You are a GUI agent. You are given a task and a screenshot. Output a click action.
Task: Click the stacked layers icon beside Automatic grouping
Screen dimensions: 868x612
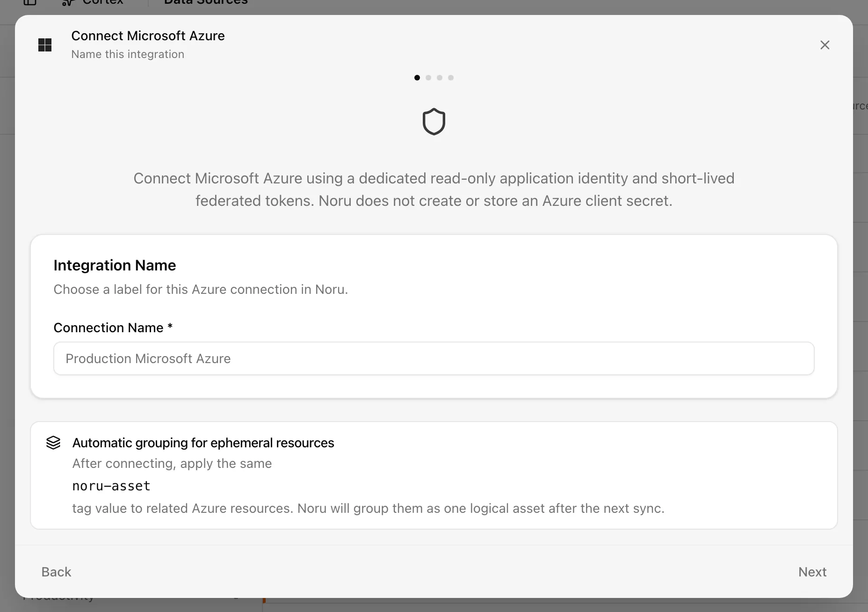(x=53, y=443)
